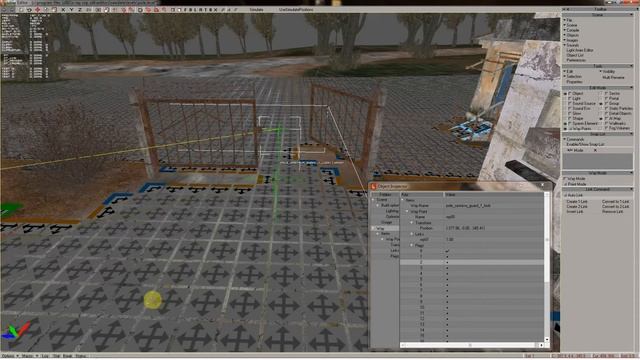Click the Multi Rename button
This screenshot has height=360, width=640.
(613, 77)
